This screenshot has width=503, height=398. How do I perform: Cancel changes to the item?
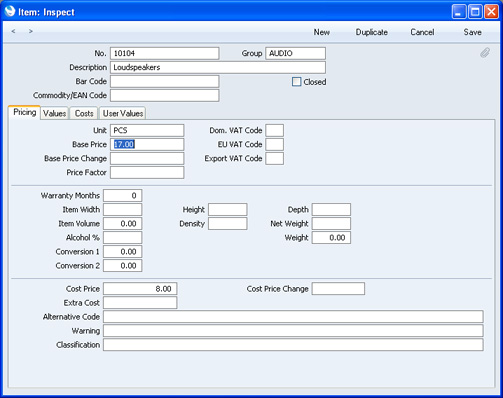tap(422, 32)
